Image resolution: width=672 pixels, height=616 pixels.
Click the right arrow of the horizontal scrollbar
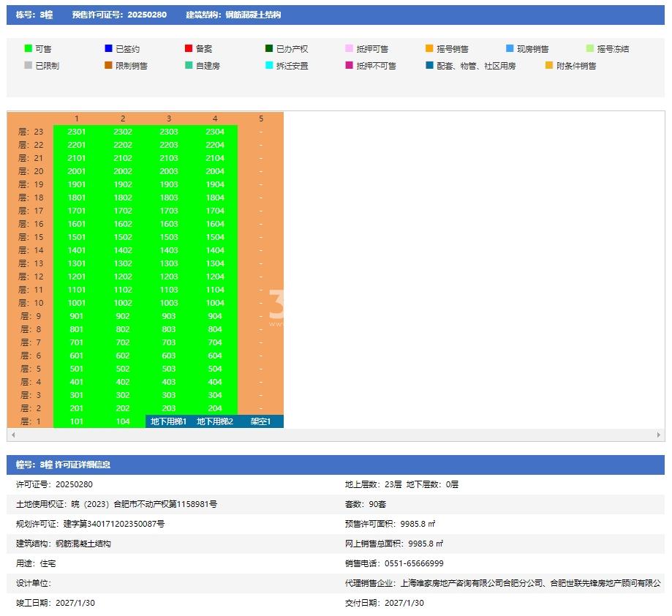(x=659, y=435)
